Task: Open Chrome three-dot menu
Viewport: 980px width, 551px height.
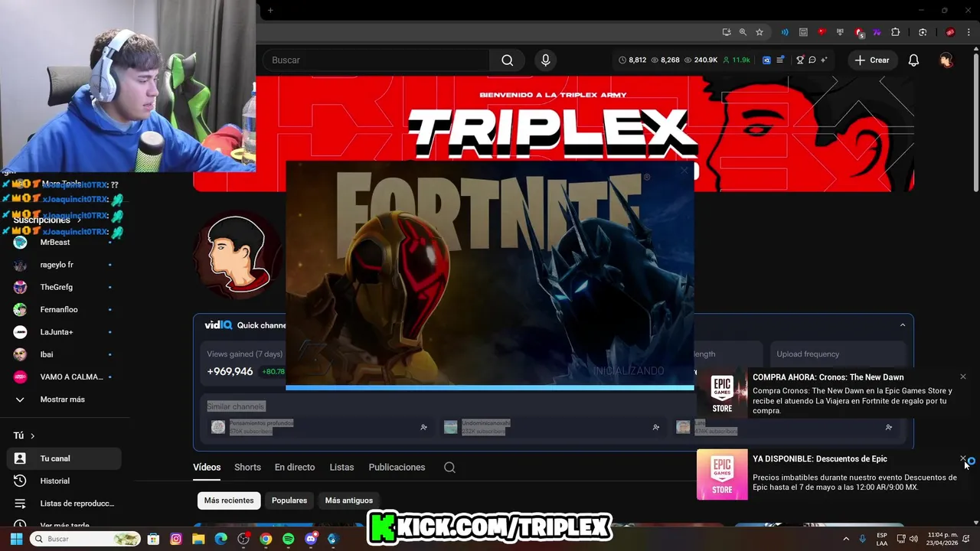Action: click(968, 32)
